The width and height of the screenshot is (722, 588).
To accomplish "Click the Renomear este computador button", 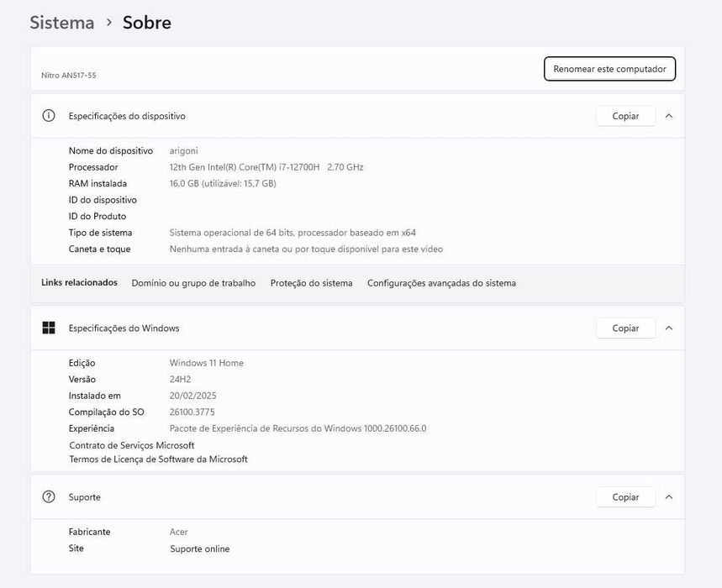I will point(609,69).
